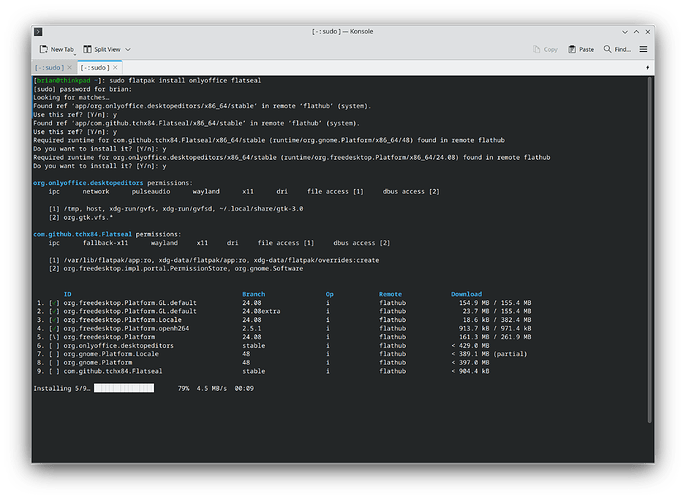Click row org.gnome.Platform.Locale
The image size is (685, 500).
pos(282,354)
